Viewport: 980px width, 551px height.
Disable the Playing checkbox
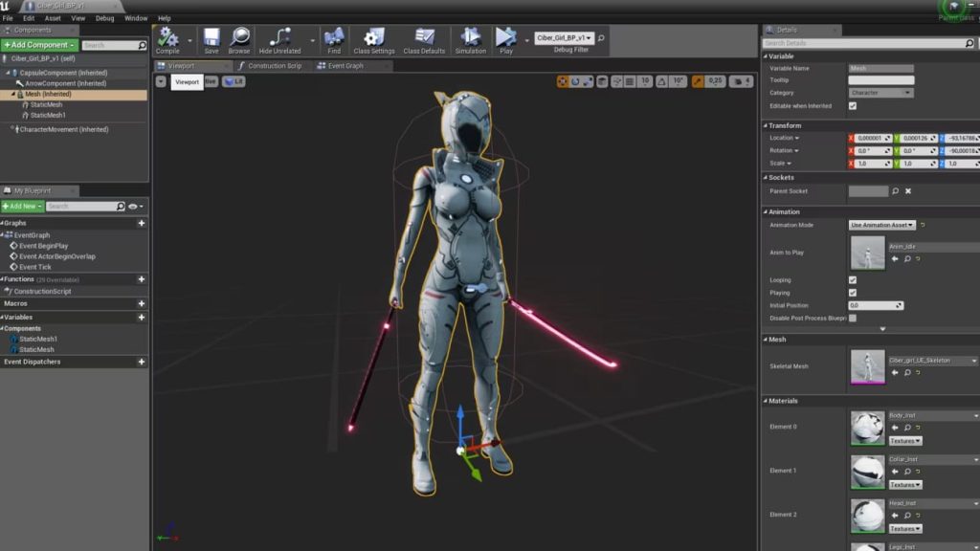pyautogui.click(x=853, y=293)
